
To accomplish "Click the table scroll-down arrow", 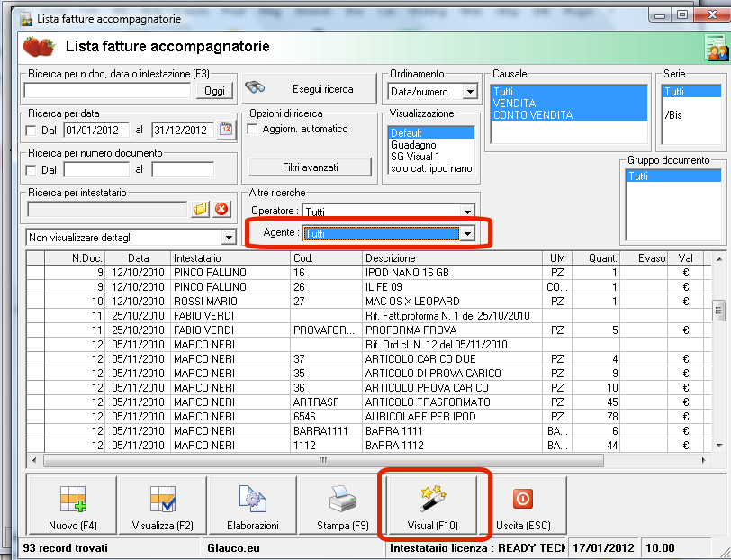I will [718, 446].
